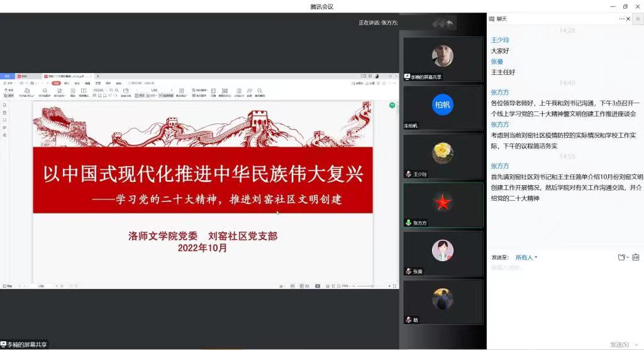
Task: Click the 王少玲 sender name in chat
Action: click(500, 39)
